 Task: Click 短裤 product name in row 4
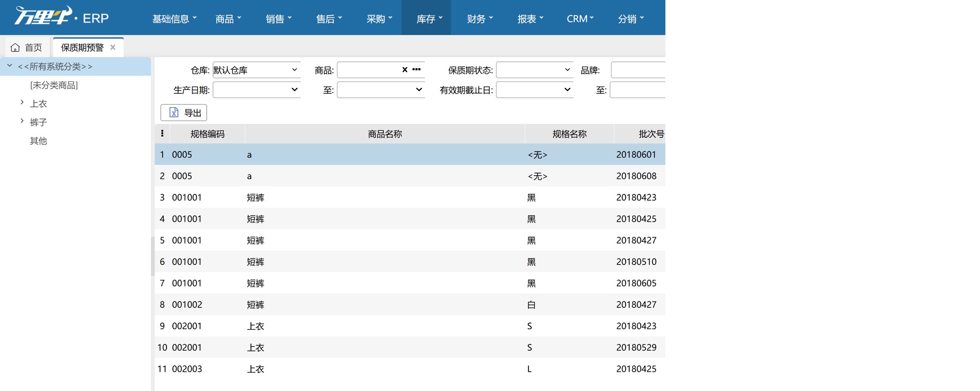pyautogui.click(x=255, y=219)
